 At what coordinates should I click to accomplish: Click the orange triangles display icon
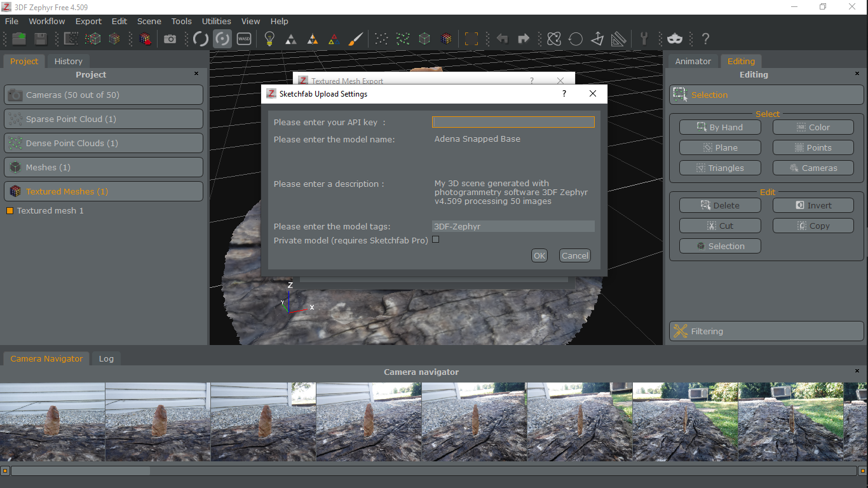click(x=312, y=39)
